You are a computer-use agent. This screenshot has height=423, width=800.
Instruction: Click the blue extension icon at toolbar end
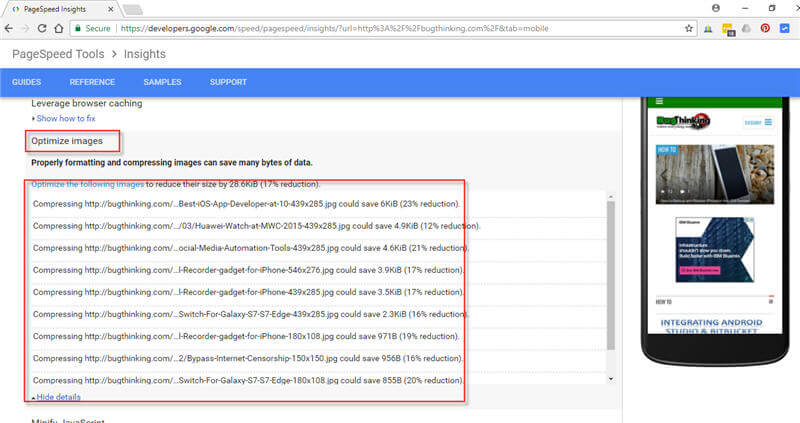[x=785, y=29]
